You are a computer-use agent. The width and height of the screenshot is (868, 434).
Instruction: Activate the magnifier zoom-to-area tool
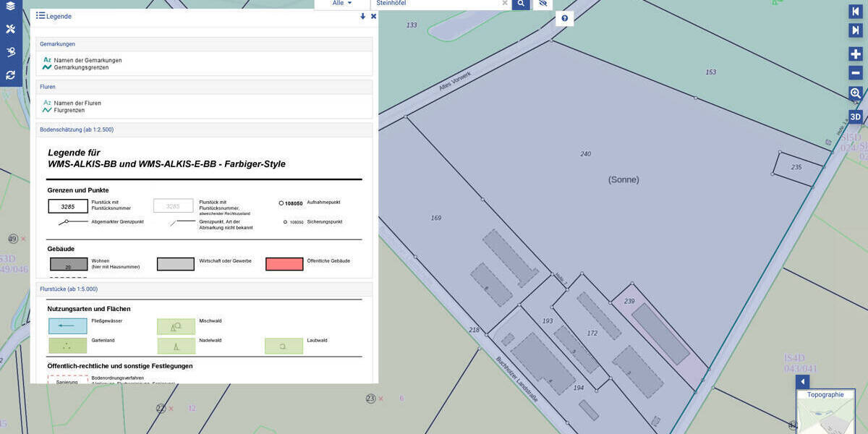click(x=856, y=93)
